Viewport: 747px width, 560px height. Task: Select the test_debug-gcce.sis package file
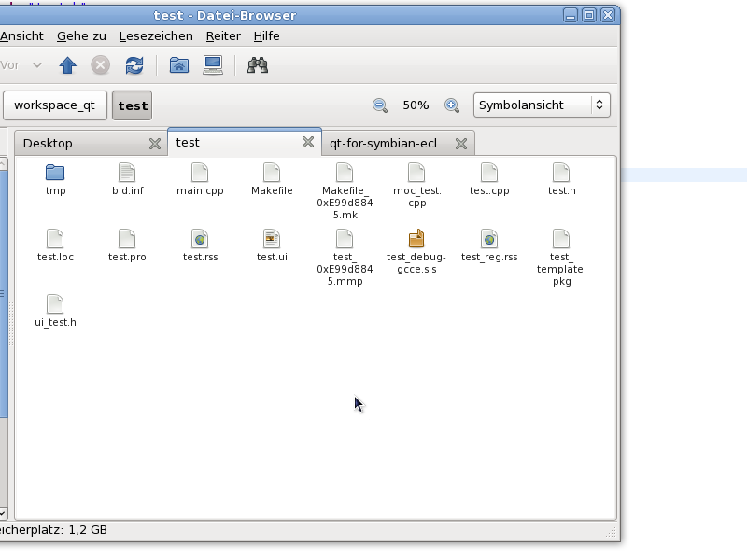click(x=416, y=240)
